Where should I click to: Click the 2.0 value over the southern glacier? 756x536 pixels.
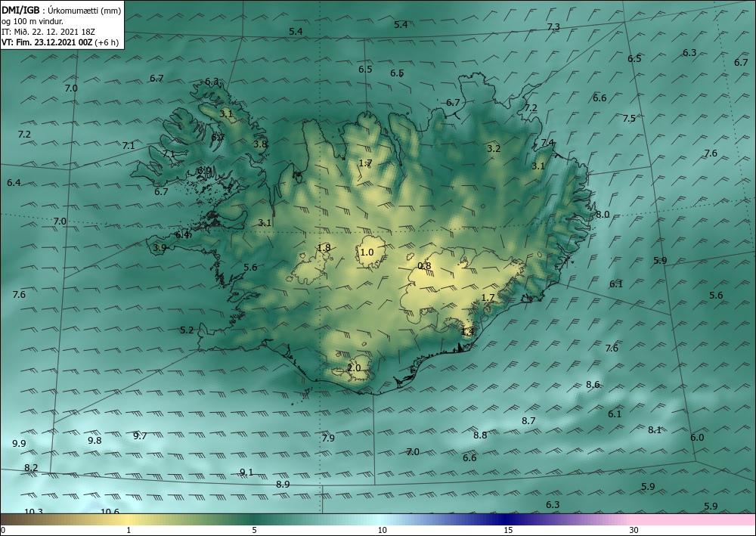(x=354, y=367)
